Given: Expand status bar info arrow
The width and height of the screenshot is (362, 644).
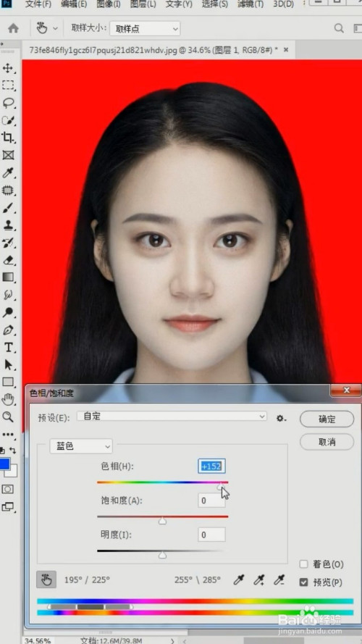Looking at the screenshot, I should click(172, 640).
